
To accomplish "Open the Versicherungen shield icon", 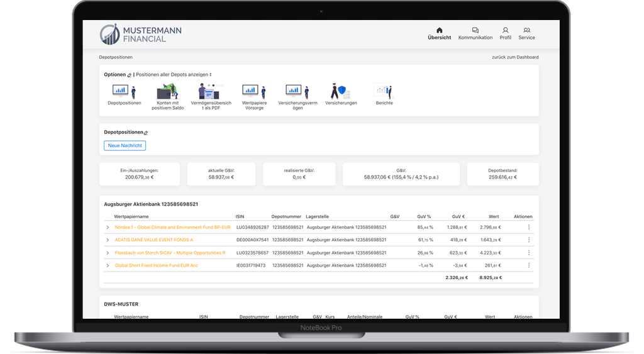I will tap(341, 91).
